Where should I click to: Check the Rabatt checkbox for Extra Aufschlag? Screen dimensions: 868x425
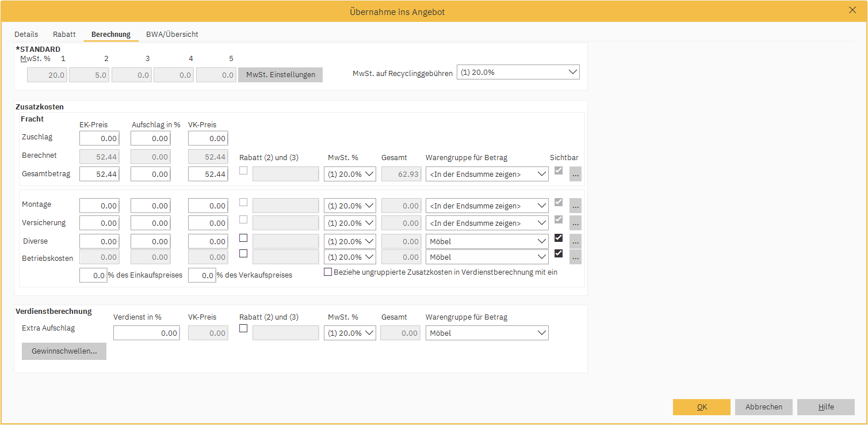click(243, 329)
